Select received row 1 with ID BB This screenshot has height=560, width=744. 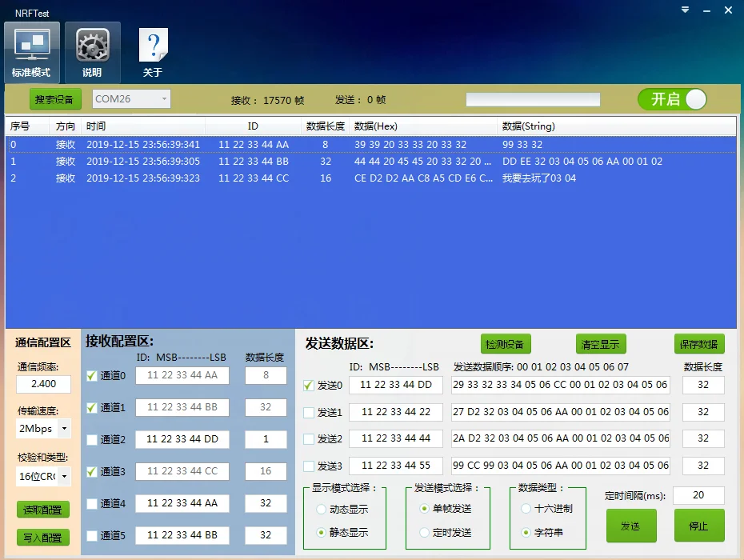click(x=371, y=162)
